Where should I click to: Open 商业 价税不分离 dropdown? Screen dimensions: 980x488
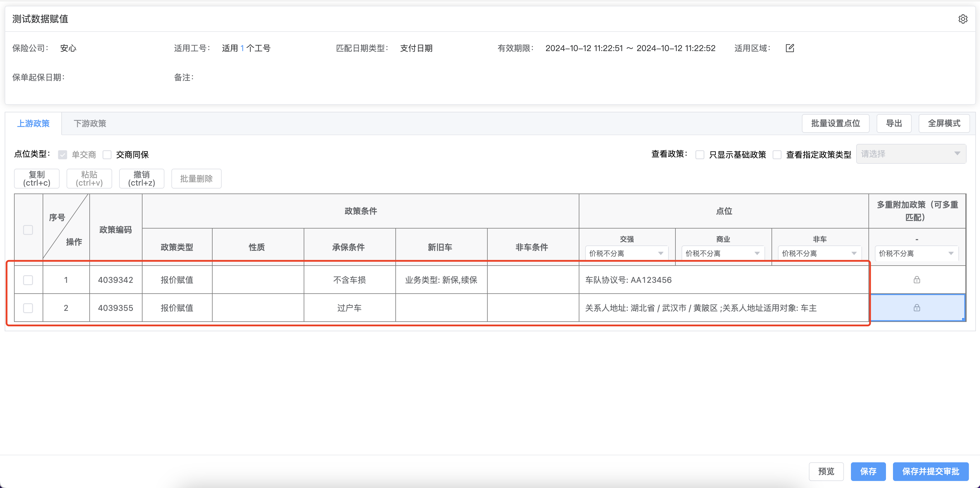[x=723, y=253]
